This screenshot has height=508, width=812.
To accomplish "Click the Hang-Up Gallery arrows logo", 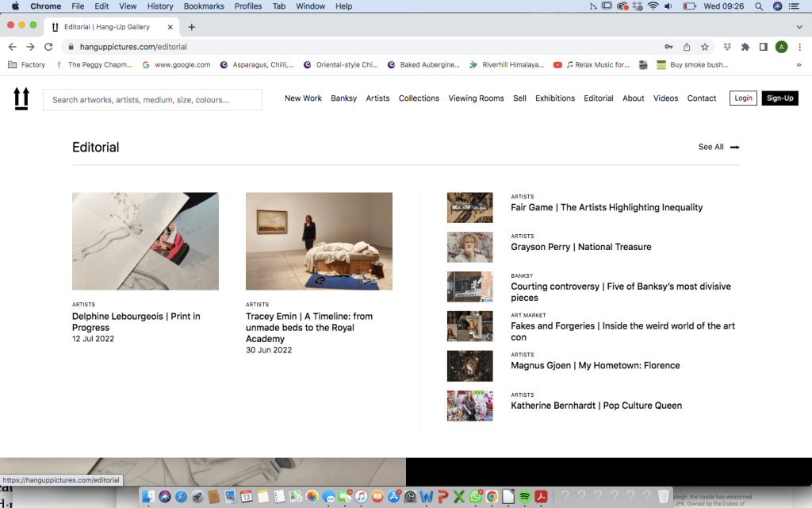I will coord(21,98).
